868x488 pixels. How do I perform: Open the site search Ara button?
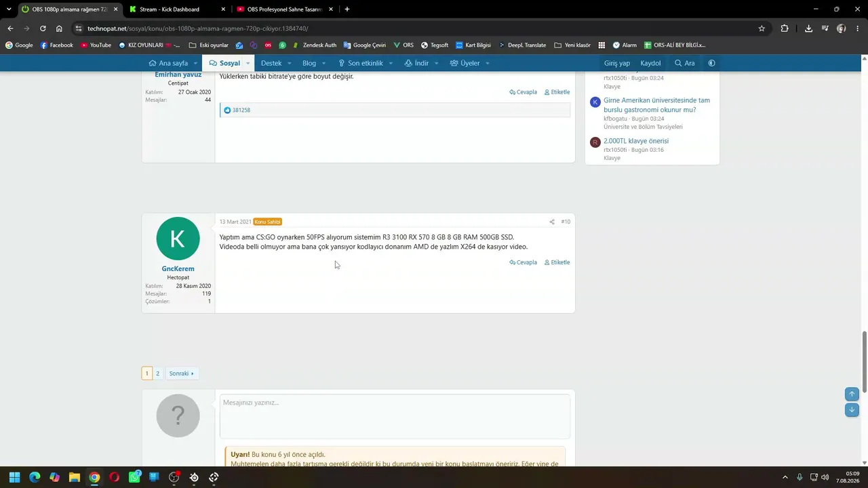[x=684, y=63]
